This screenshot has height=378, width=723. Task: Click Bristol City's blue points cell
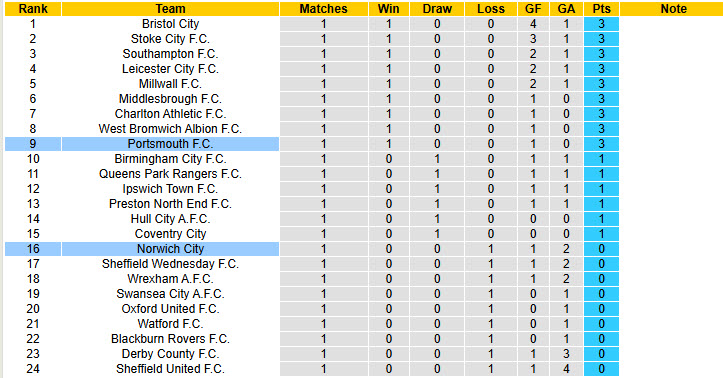click(601, 24)
